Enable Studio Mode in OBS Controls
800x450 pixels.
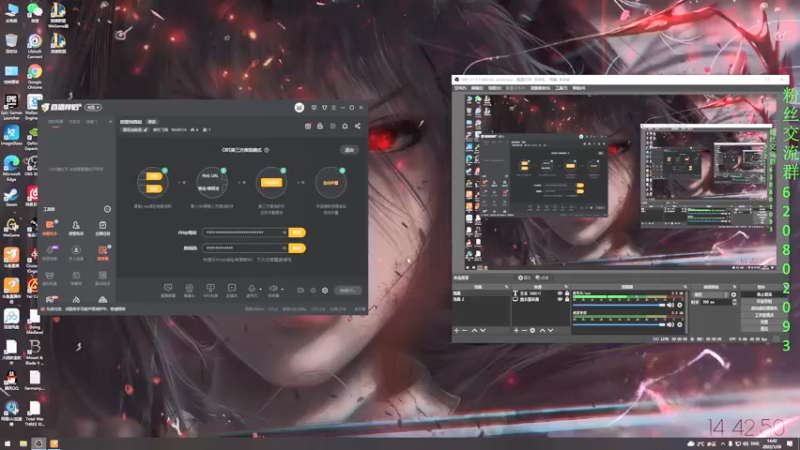tap(764, 315)
